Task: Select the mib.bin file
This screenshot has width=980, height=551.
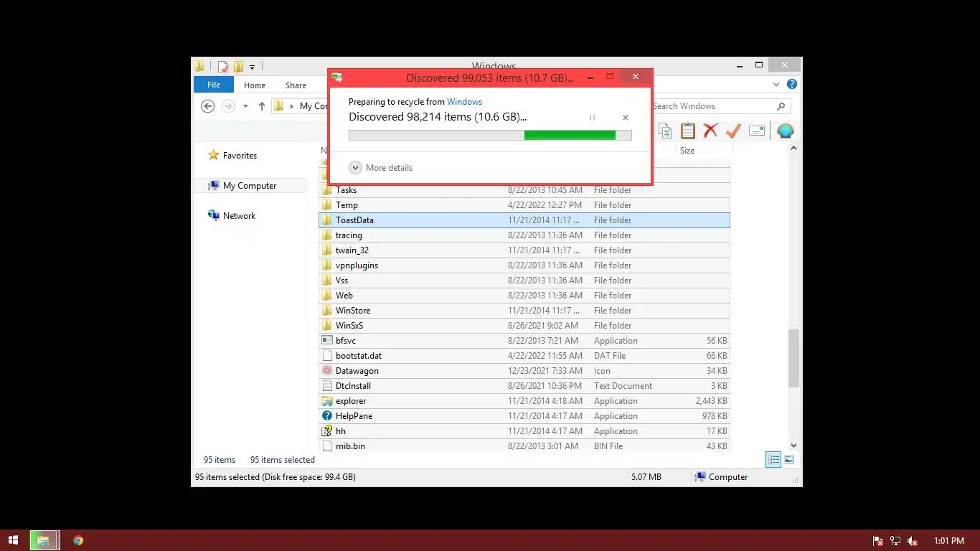Action: (x=524, y=446)
